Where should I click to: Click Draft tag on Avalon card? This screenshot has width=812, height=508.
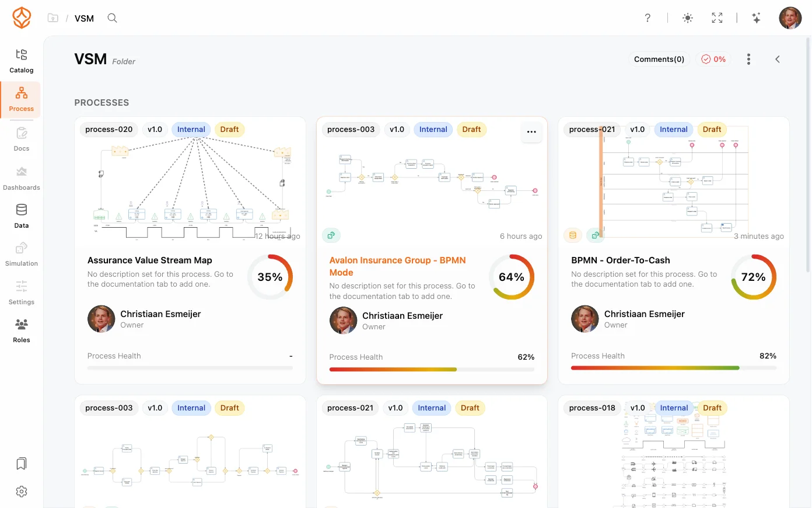(472, 130)
